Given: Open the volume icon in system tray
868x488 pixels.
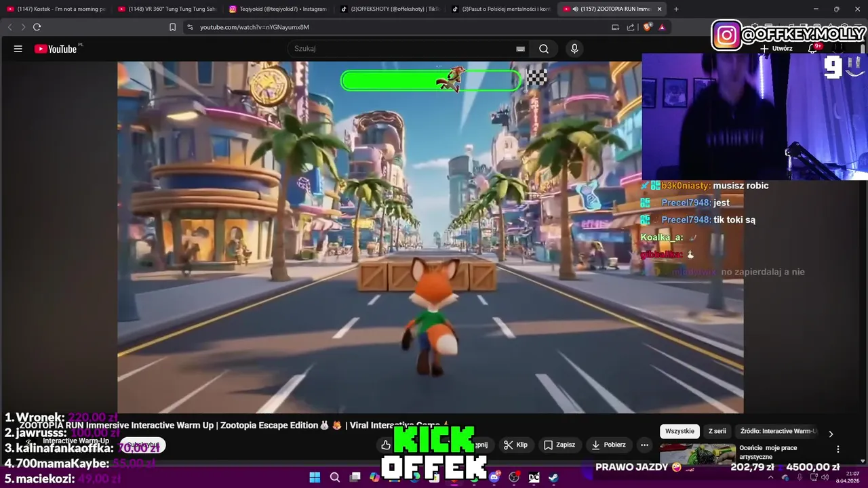Looking at the screenshot, I should [x=825, y=477].
